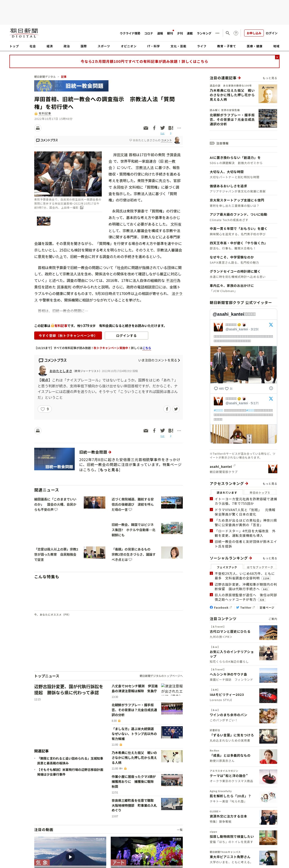Share on Facebook icon under the headline
Image resolution: width=289 pixels, height=868 pixels.
pyautogui.click(x=154, y=128)
